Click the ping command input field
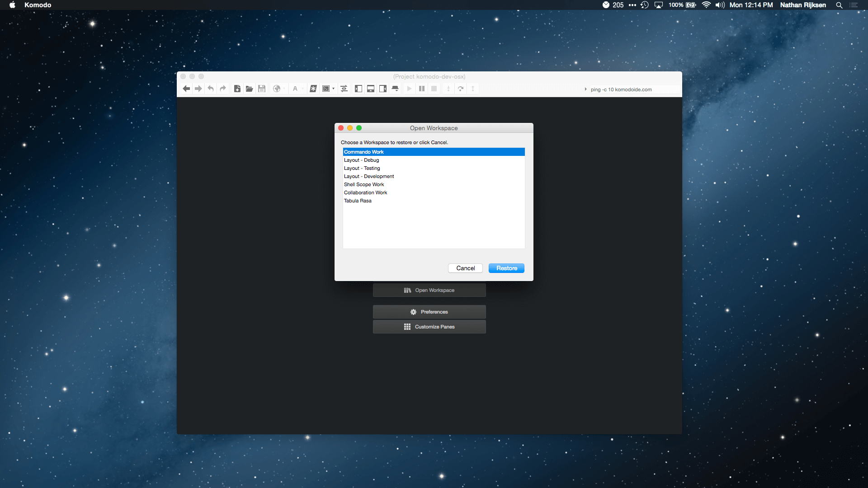The image size is (868, 488). pyautogui.click(x=634, y=89)
